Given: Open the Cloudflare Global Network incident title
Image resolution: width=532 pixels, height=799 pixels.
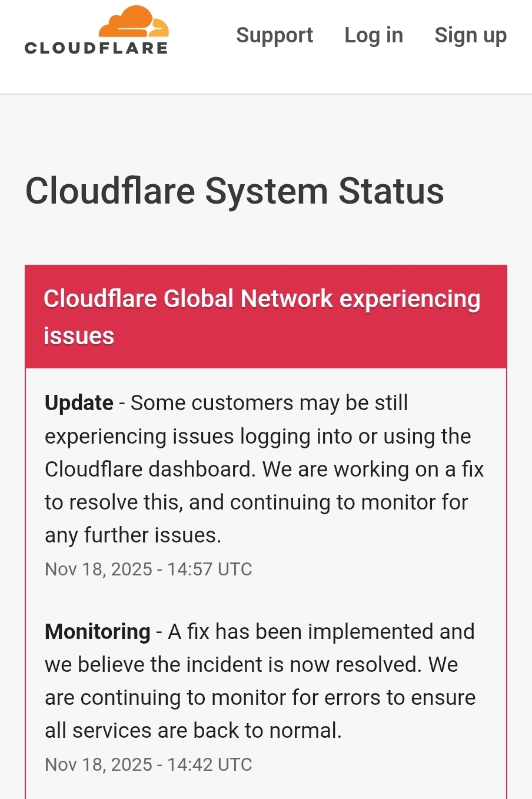Looking at the screenshot, I should tap(262, 299).
